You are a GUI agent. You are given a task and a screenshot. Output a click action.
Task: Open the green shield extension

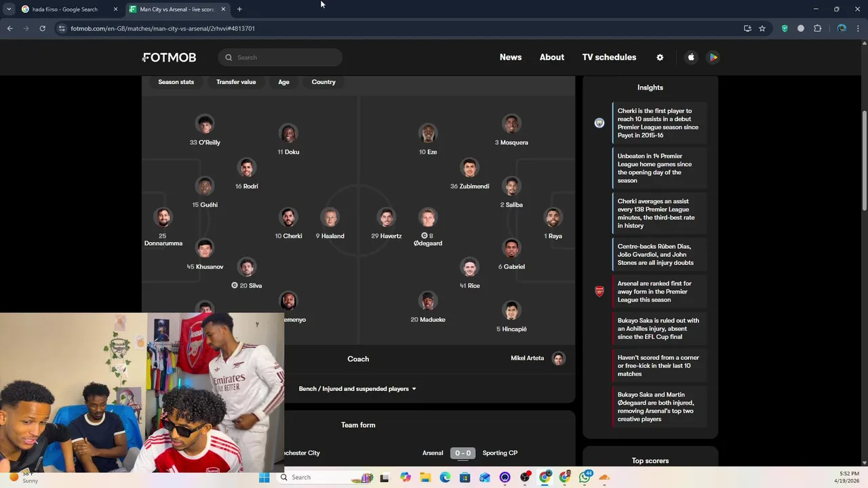coord(785,28)
